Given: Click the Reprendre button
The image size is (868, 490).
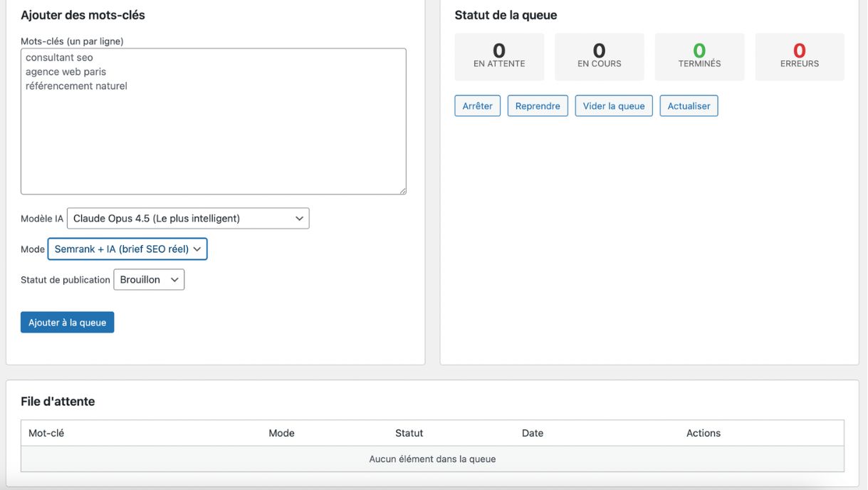Looking at the screenshot, I should [x=538, y=106].
